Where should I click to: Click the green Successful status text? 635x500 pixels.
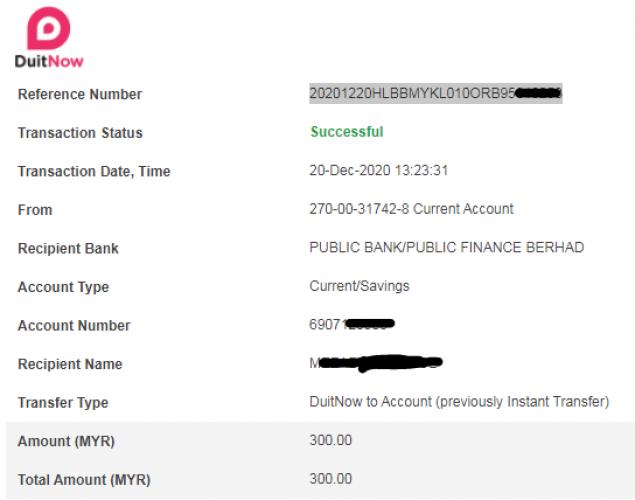pyautogui.click(x=347, y=132)
